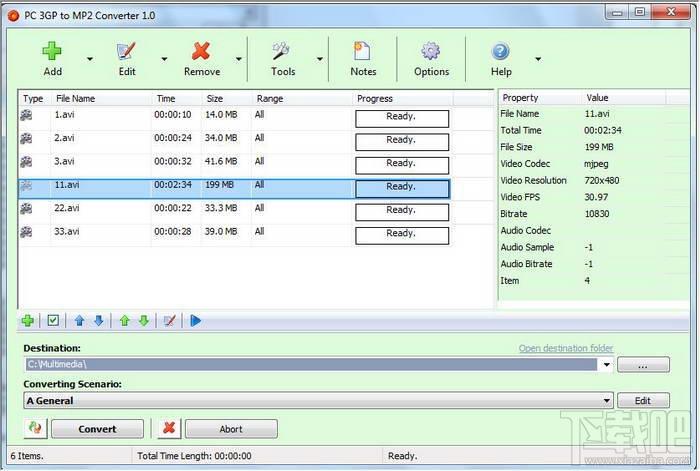Open the Converting Scenario dropdown

tap(318, 400)
